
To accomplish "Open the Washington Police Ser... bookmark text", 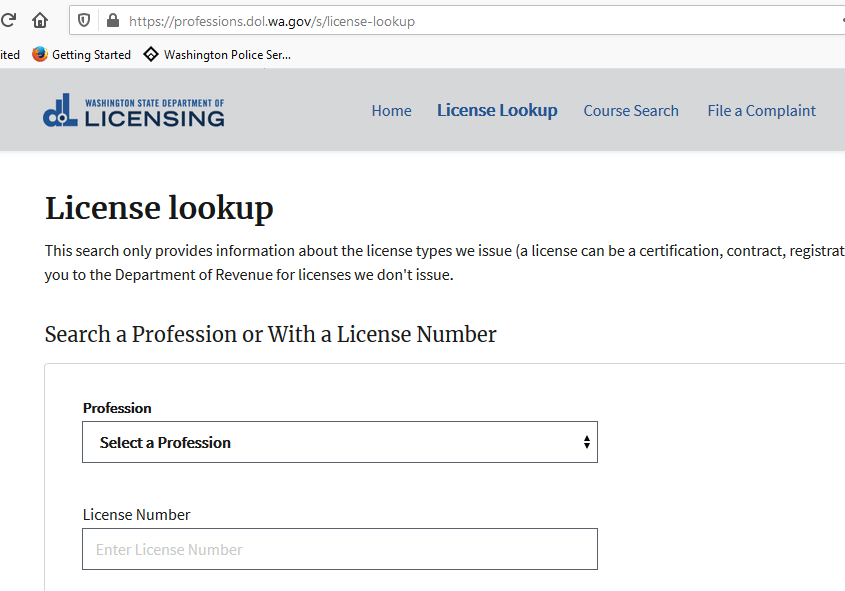I will (227, 55).
